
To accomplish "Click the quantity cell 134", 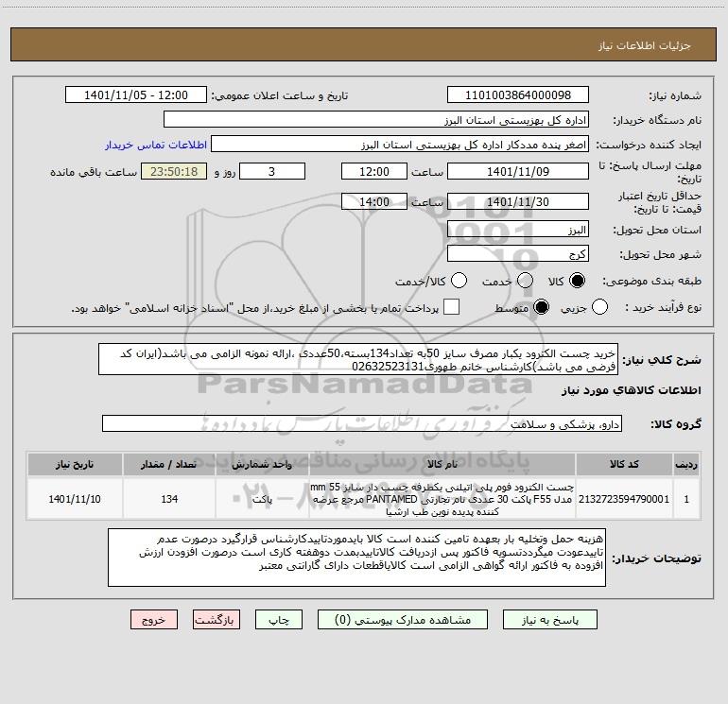I will 169,499.
